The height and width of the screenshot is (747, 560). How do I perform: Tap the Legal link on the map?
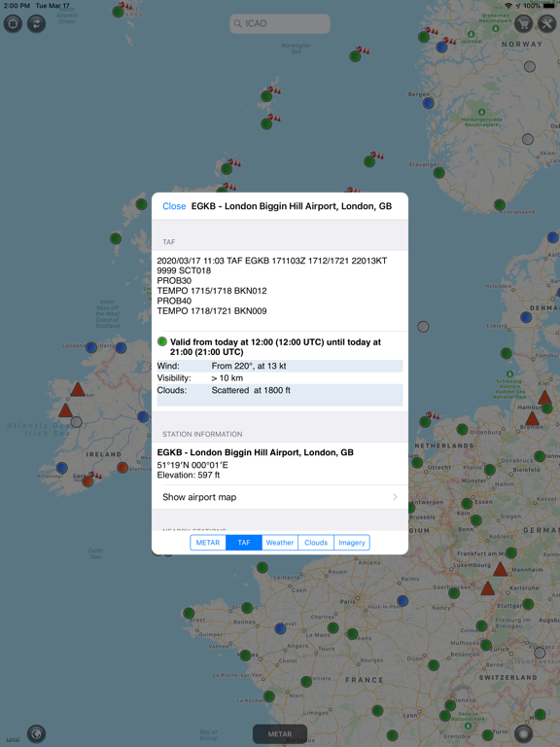(x=13, y=739)
